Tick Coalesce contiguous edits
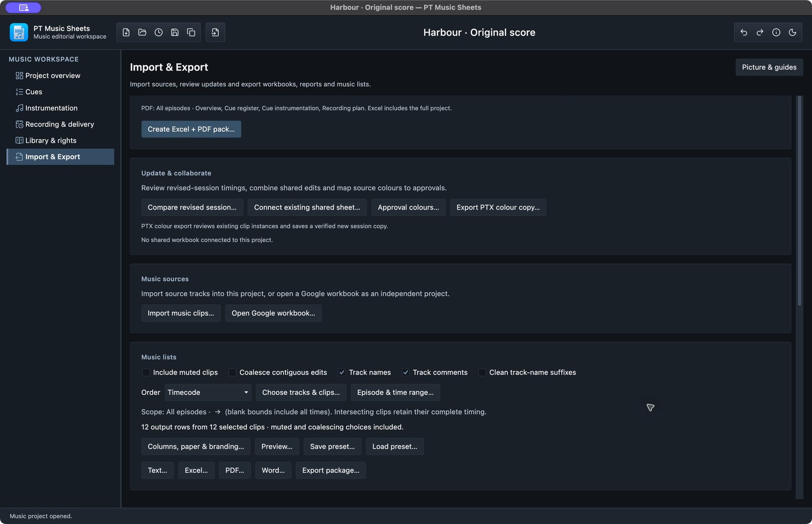 232,372
